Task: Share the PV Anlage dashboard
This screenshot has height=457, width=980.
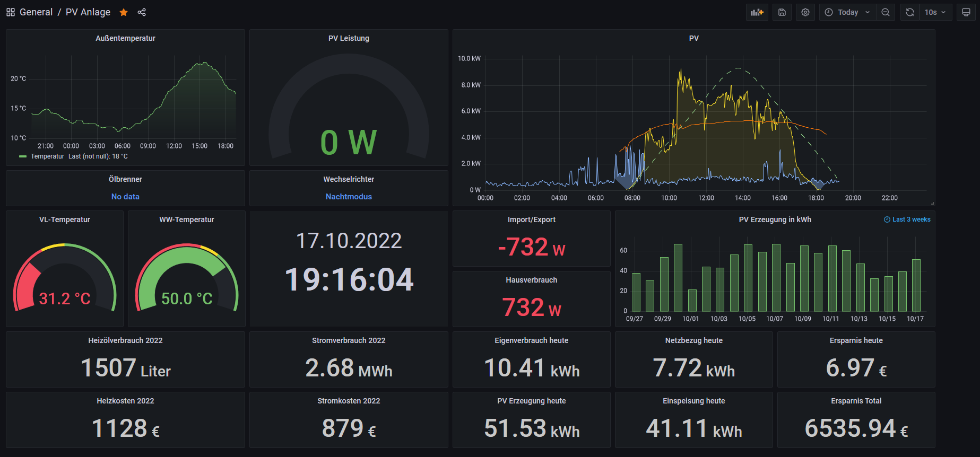Action: tap(142, 12)
